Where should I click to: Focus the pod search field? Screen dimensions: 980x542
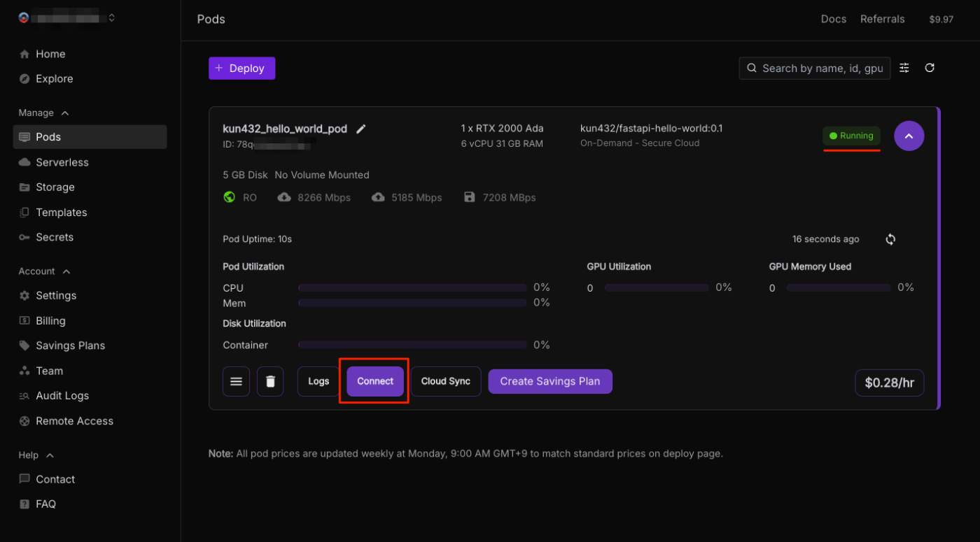click(x=815, y=68)
